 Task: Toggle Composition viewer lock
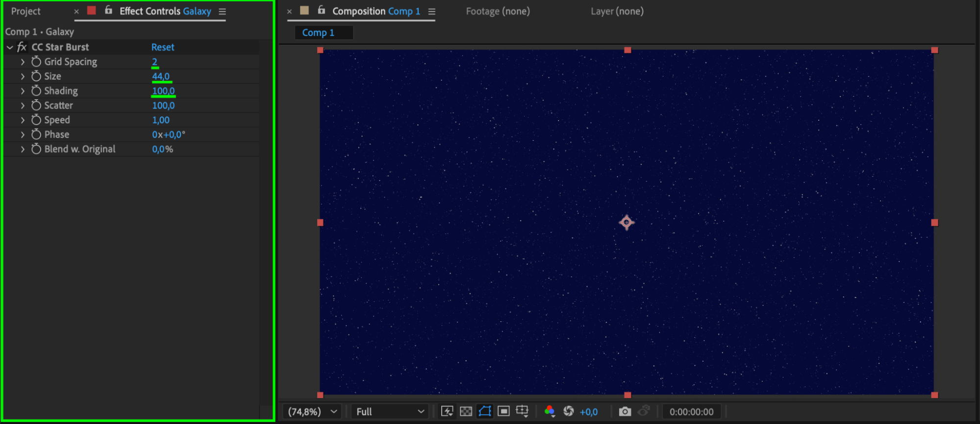[321, 10]
